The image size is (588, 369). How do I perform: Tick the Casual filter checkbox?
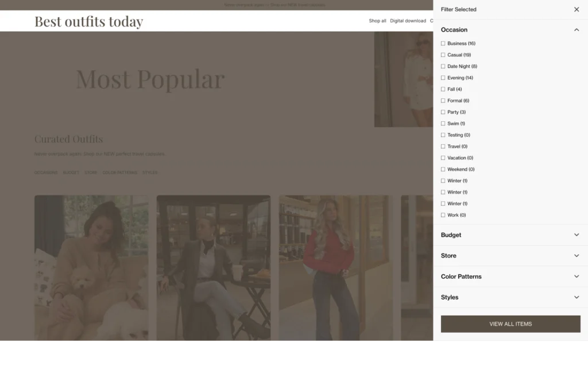pyautogui.click(x=443, y=55)
